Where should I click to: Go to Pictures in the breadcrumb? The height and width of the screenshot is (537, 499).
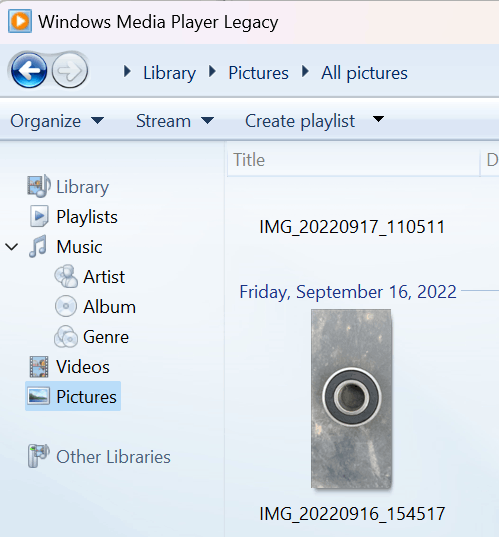[259, 73]
